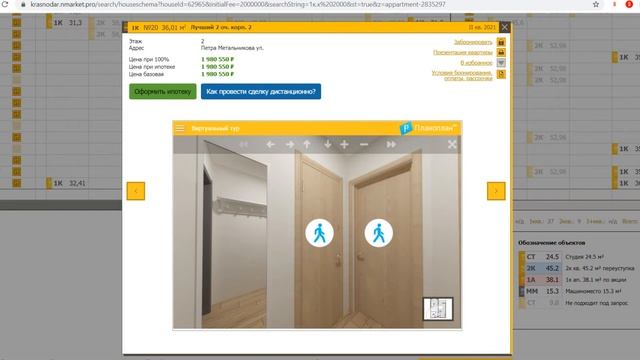Zoom in the virtual tour
Viewport: 640px width, 360px height.
click(344, 144)
